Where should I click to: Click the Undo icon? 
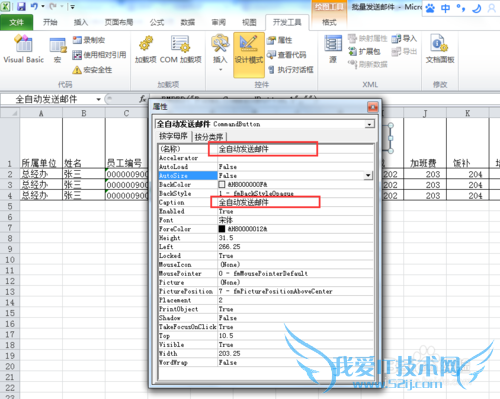point(34,6)
